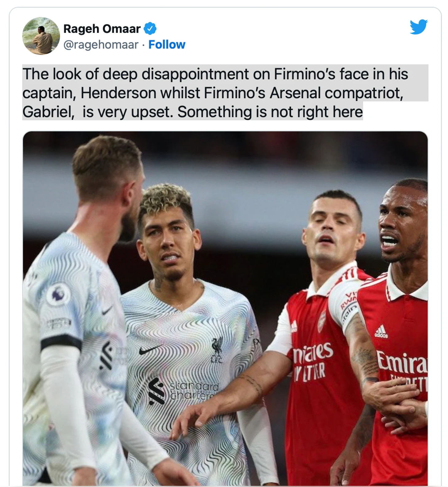Click the Twitter bird logo icon
448x487 pixels.
tap(419, 27)
